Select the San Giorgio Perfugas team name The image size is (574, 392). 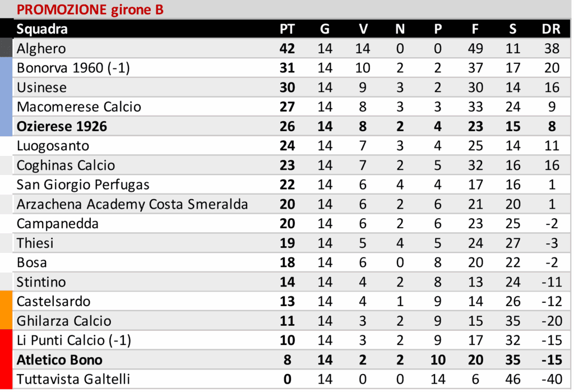click(x=83, y=185)
